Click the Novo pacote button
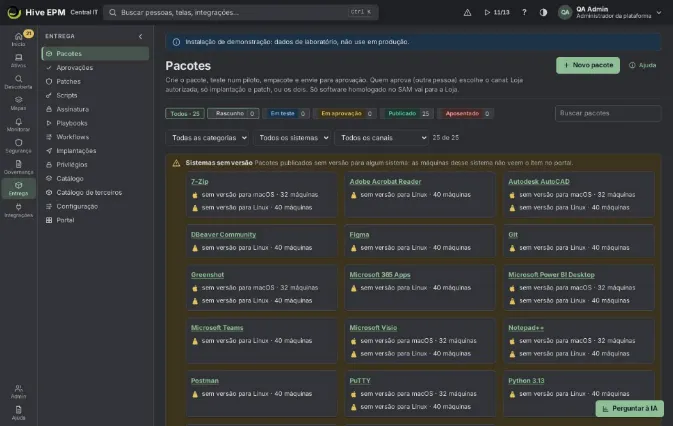This screenshot has height=426, width=673. pos(588,65)
